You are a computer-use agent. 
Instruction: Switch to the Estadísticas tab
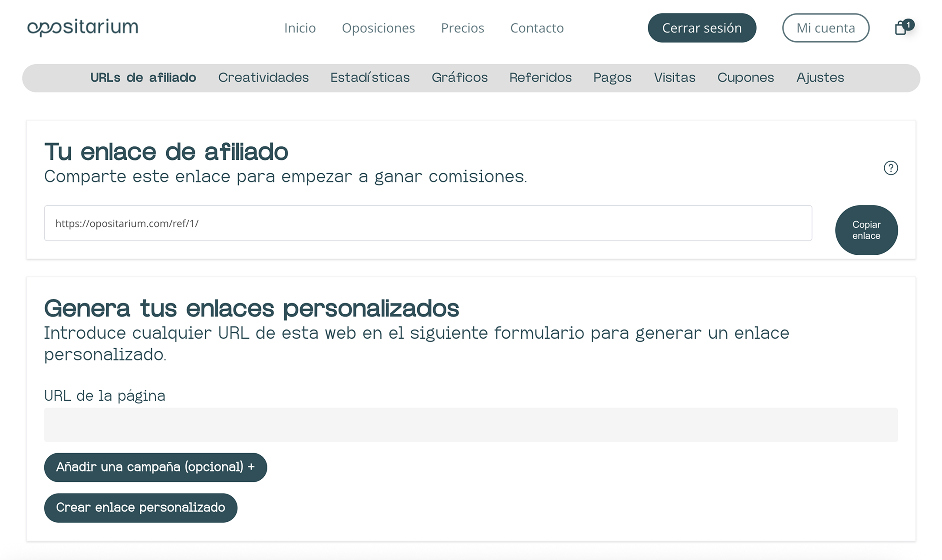pyautogui.click(x=370, y=78)
